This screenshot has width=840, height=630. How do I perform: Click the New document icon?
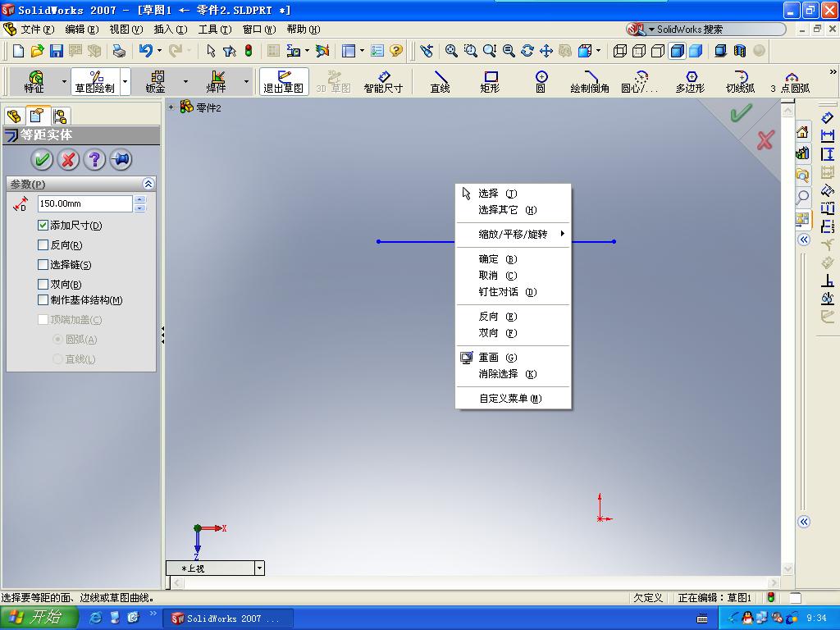(x=18, y=51)
